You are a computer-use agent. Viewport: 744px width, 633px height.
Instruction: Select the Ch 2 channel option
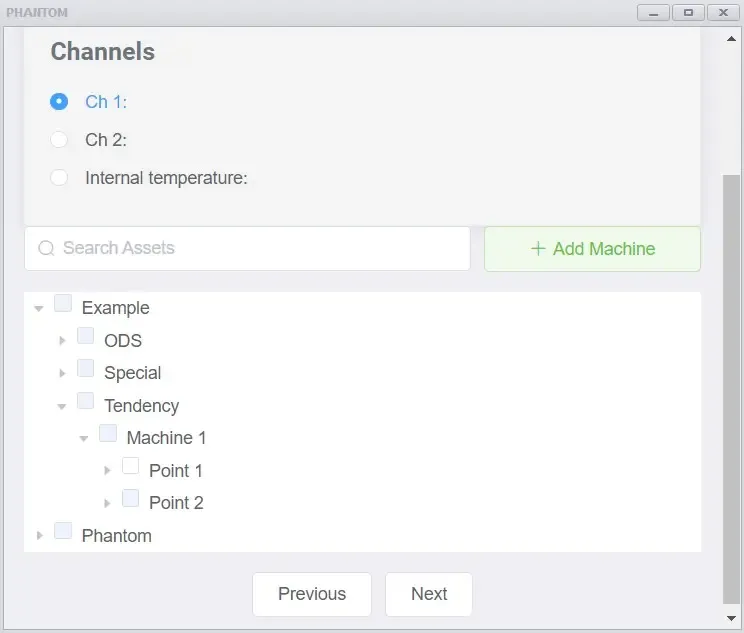[x=59, y=140]
